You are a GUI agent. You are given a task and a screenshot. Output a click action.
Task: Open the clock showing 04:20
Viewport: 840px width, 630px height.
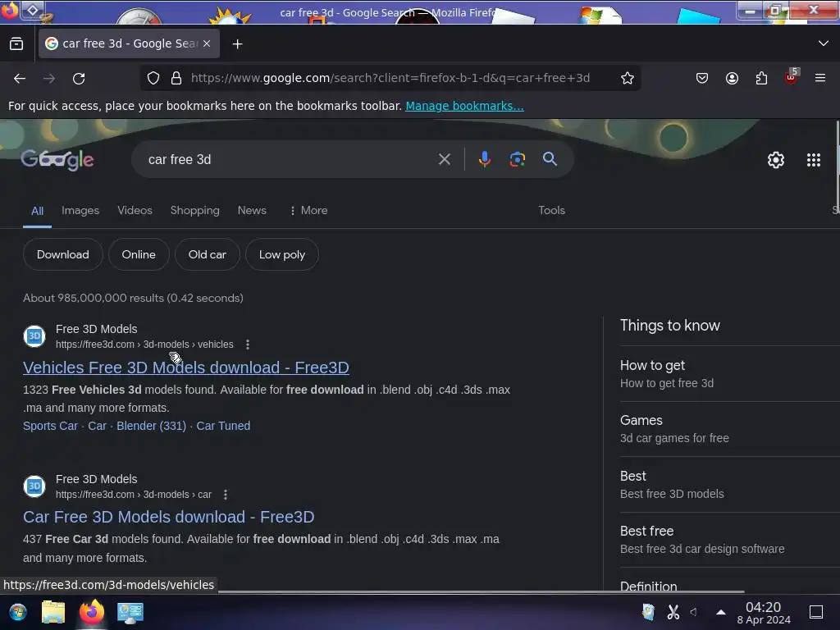[764, 613]
